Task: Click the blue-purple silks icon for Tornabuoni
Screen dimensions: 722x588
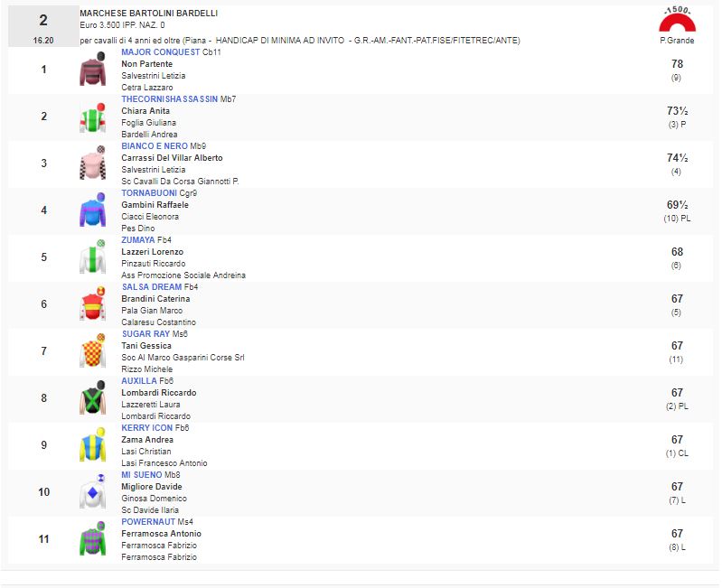Action: point(92,211)
